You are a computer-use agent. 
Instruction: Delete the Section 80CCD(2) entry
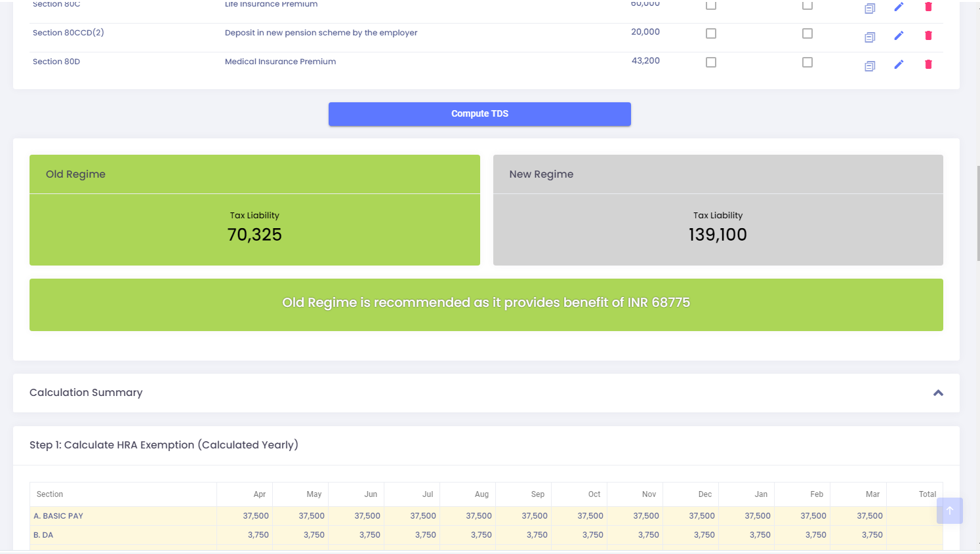point(928,35)
